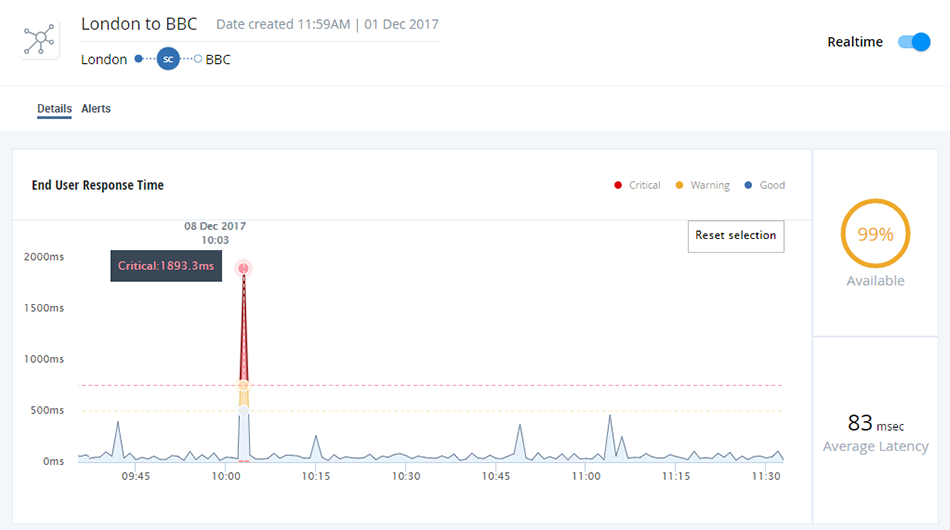Click the London source endpoint dot
This screenshot has width=950, height=530.
139,59
